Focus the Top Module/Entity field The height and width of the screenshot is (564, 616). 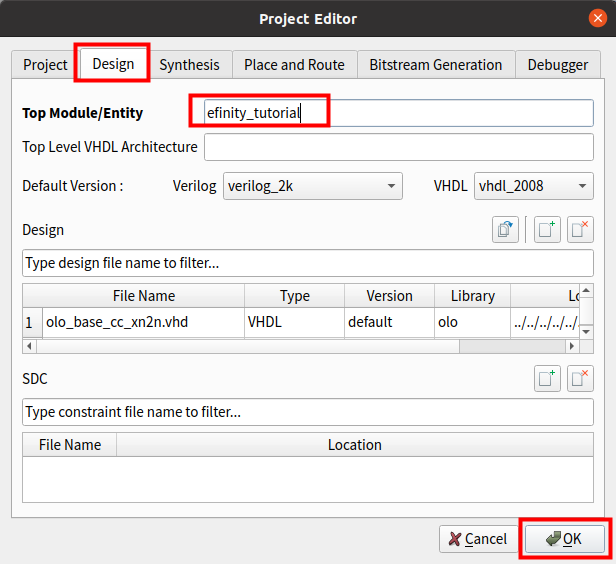398,113
